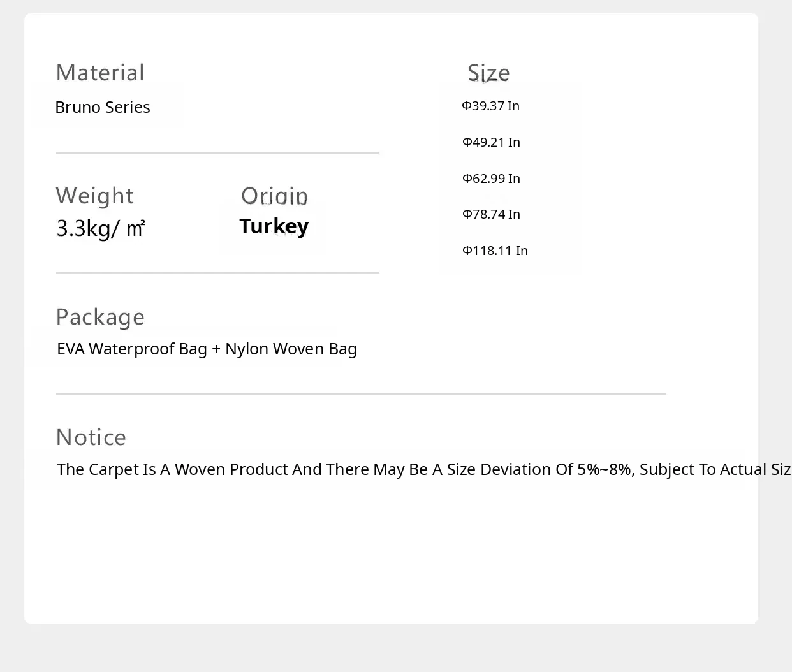
Task: Click the Size heading
Action: click(x=488, y=73)
